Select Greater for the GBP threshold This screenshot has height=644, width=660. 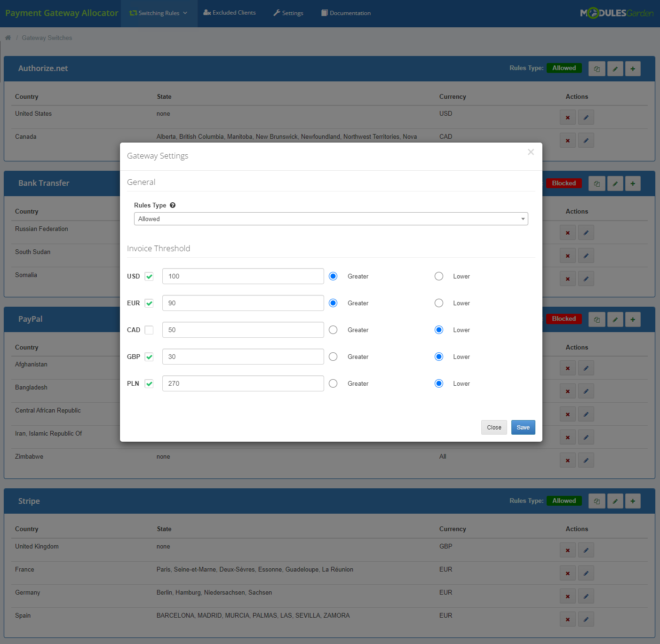[x=333, y=357]
